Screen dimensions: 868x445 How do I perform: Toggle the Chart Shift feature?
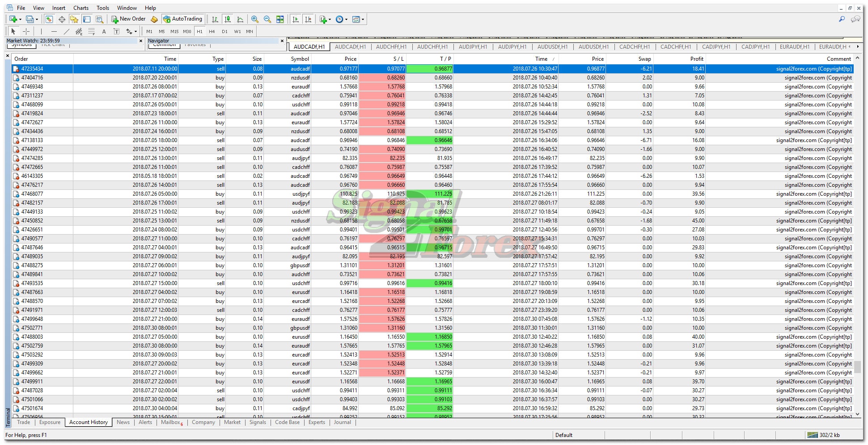[308, 19]
